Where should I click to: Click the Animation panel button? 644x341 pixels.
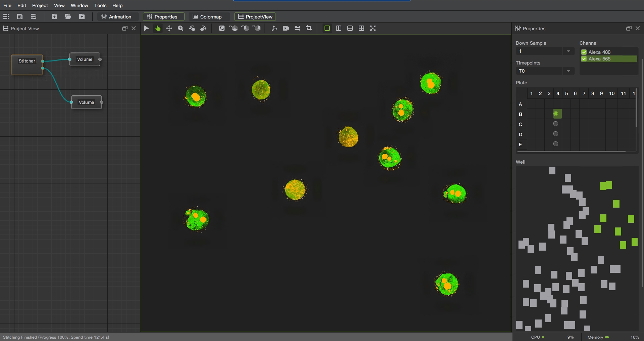(x=118, y=17)
